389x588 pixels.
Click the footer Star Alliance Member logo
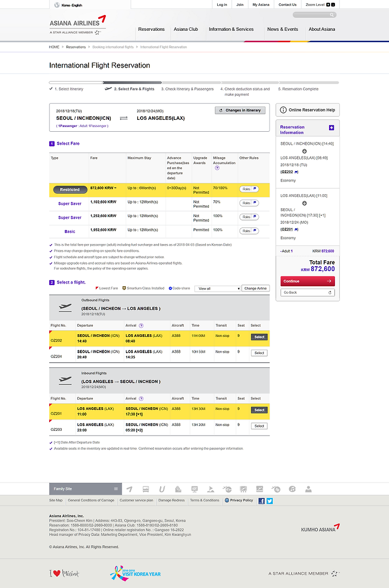tap(304, 573)
